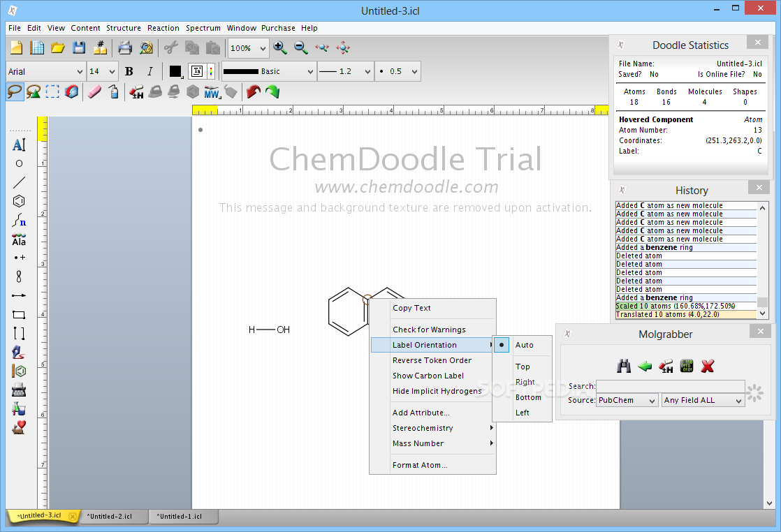This screenshot has height=532, width=781.
Task: Select Left label orientation
Action: tap(523, 413)
